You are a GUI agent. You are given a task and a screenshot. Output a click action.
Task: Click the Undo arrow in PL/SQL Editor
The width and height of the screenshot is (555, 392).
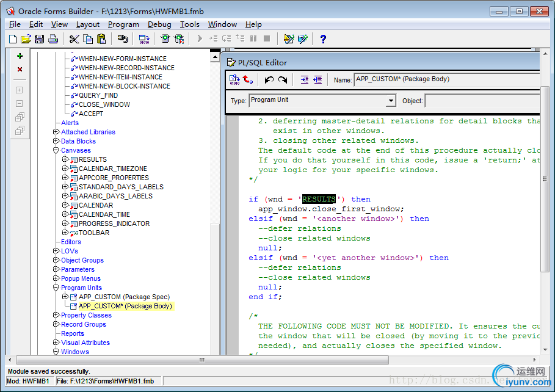tap(269, 79)
